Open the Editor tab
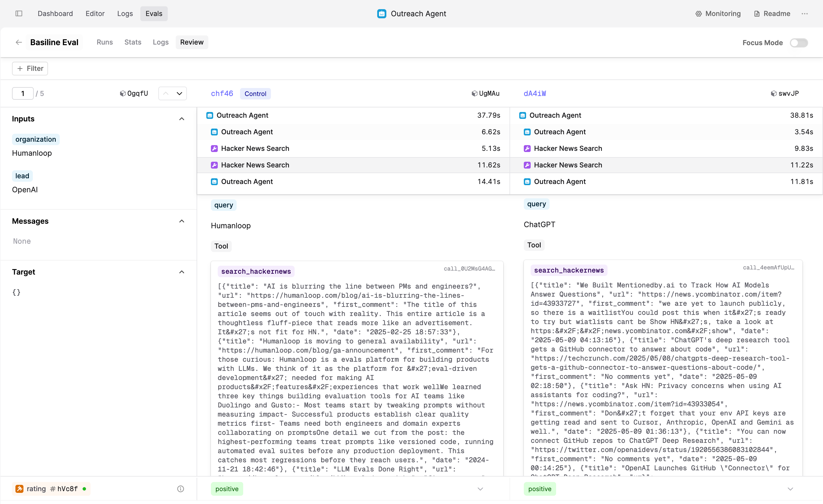 (95, 13)
